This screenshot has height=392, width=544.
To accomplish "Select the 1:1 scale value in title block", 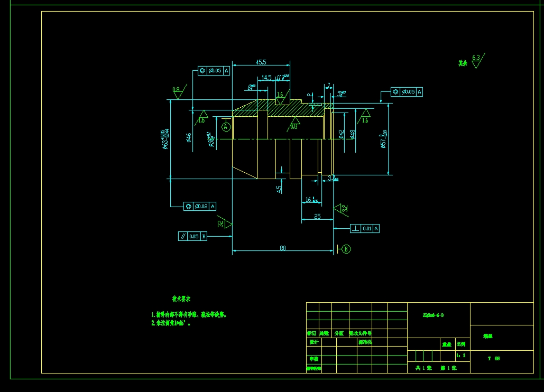I will point(461,355).
